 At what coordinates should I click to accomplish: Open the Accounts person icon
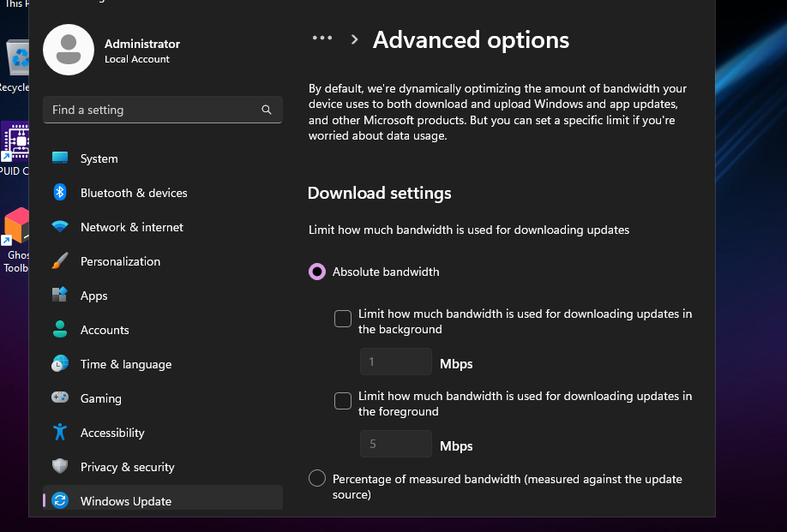click(x=60, y=330)
